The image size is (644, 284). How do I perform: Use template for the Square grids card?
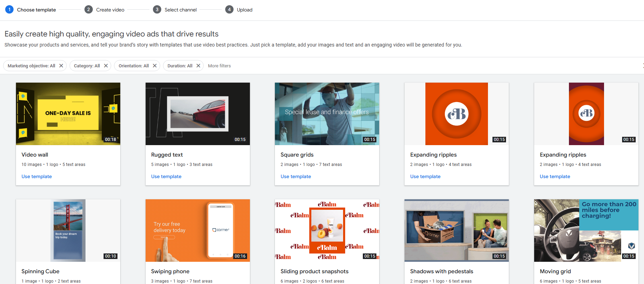click(x=296, y=176)
